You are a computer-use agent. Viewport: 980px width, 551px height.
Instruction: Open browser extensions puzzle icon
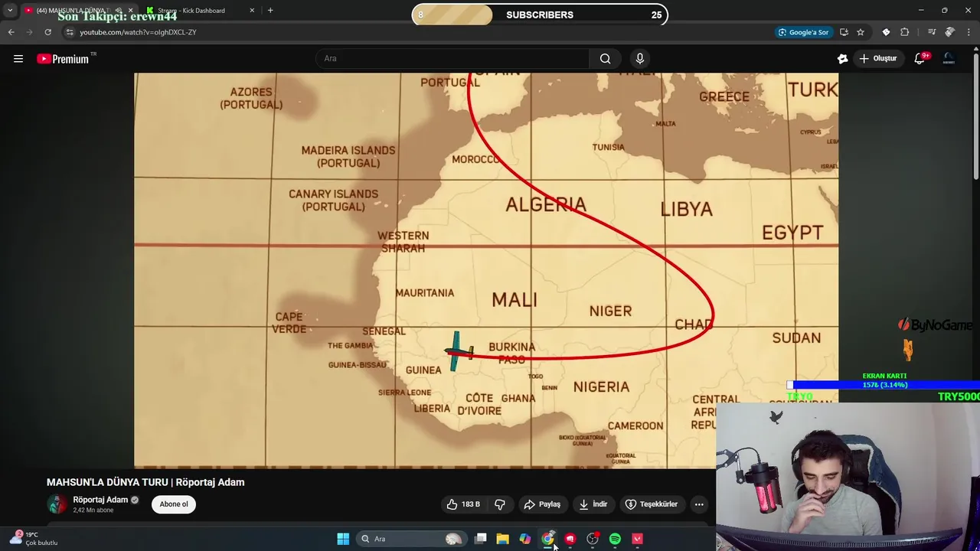[905, 32]
